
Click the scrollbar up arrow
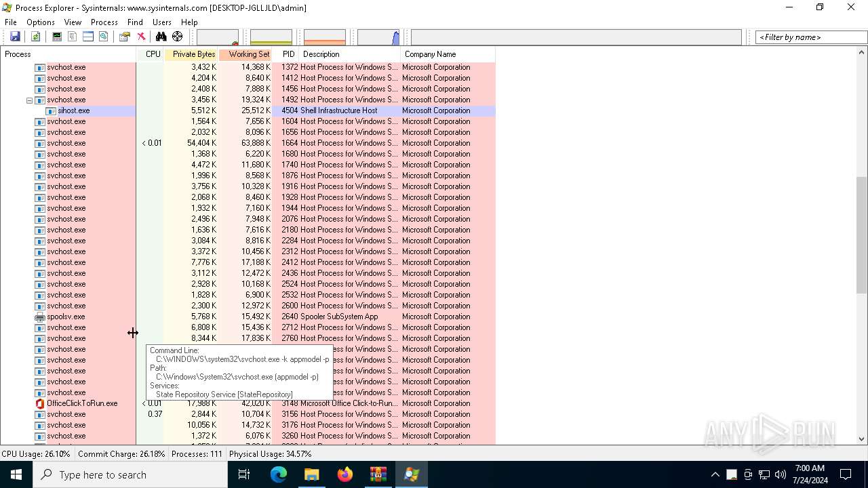(x=862, y=53)
